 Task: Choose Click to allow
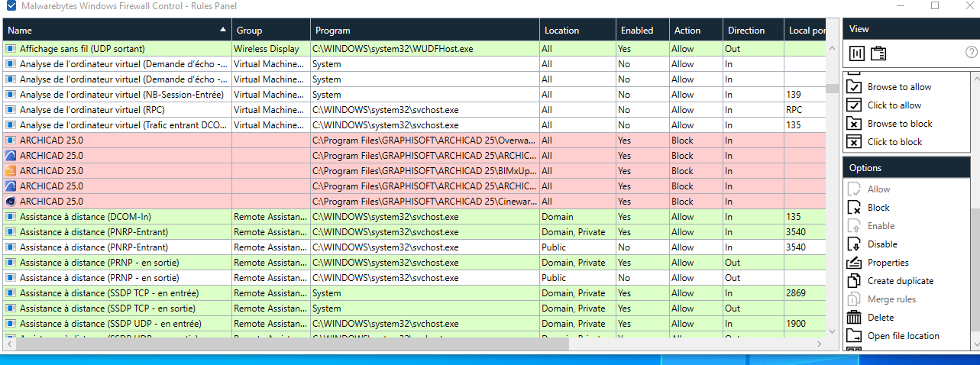tap(894, 105)
